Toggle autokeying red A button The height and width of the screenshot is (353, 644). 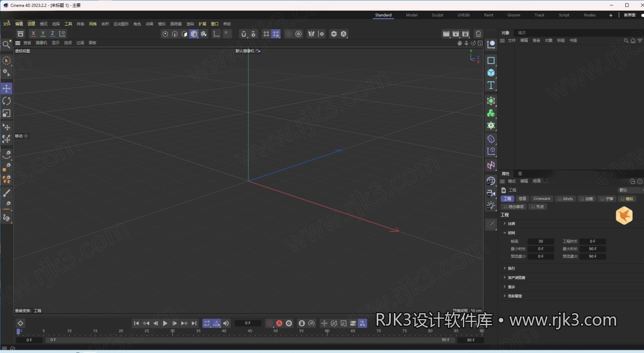[279, 323]
